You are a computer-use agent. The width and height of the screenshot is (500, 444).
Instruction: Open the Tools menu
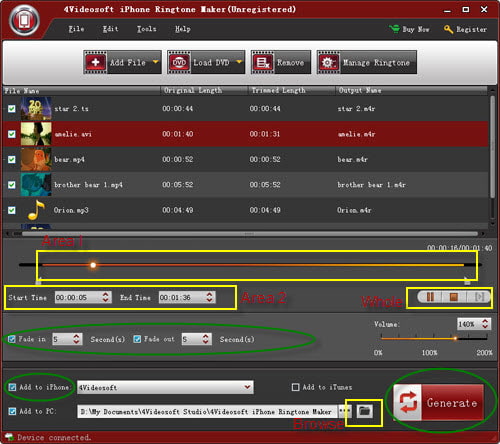pyautogui.click(x=147, y=29)
